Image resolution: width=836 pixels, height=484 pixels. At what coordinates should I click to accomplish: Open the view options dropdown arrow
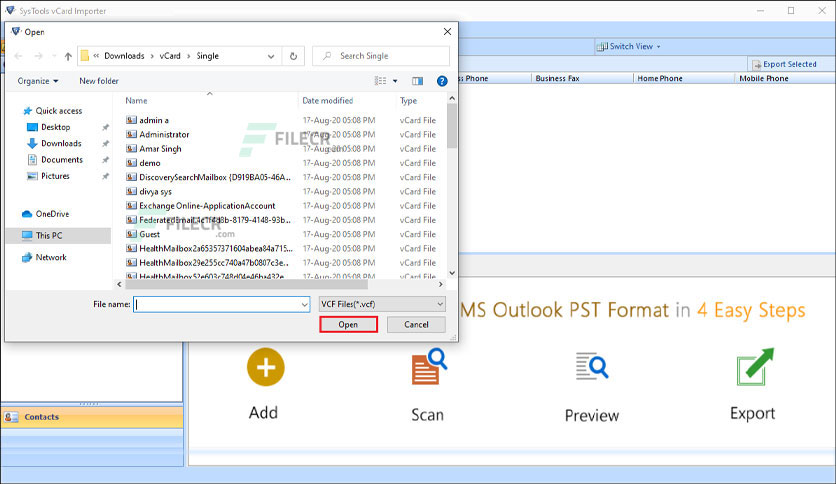395,81
